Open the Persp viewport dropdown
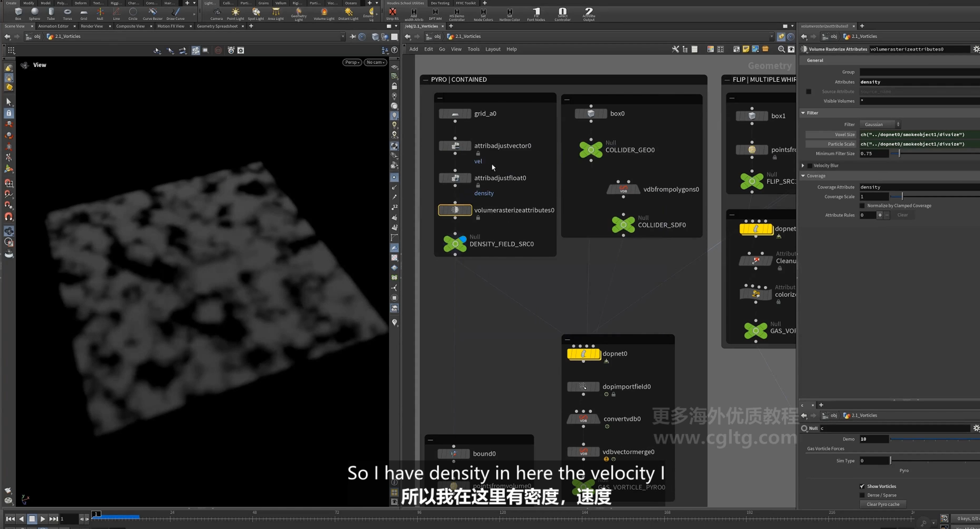Screen dimensions: 980x529 pos(352,62)
